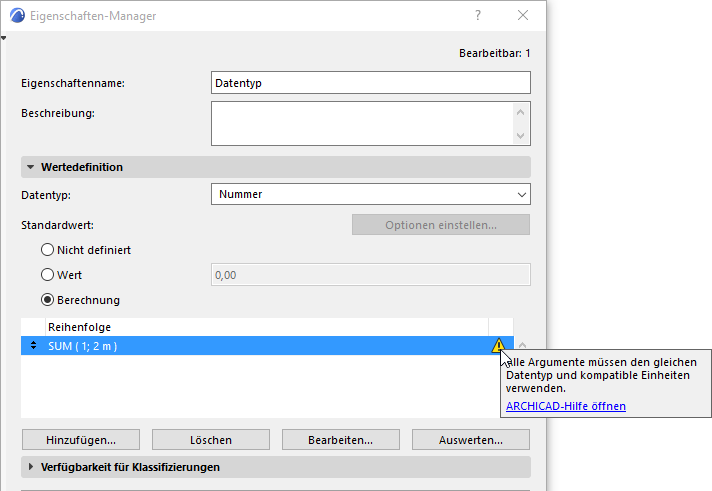Collapse the Wertedefinition section
The image size is (712, 491).
(x=30, y=167)
